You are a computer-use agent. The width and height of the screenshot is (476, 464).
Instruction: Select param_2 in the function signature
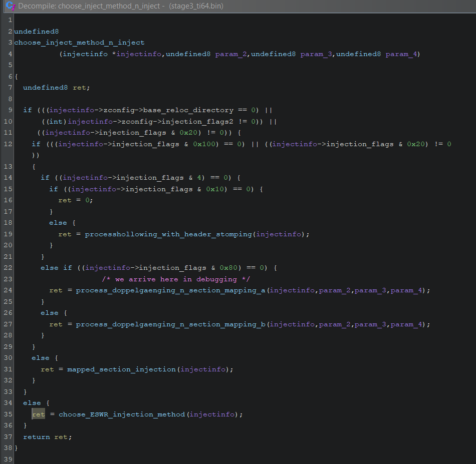(232, 54)
